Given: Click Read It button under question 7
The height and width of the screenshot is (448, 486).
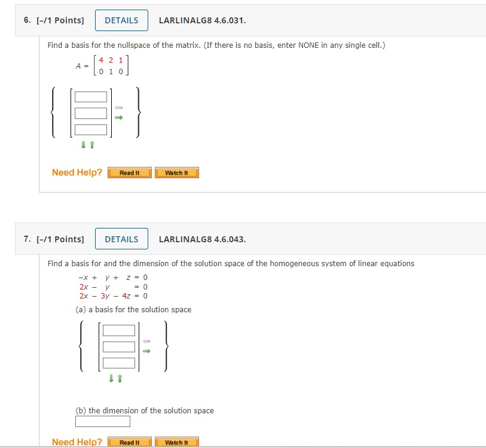Looking at the screenshot, I should [130, 442].
